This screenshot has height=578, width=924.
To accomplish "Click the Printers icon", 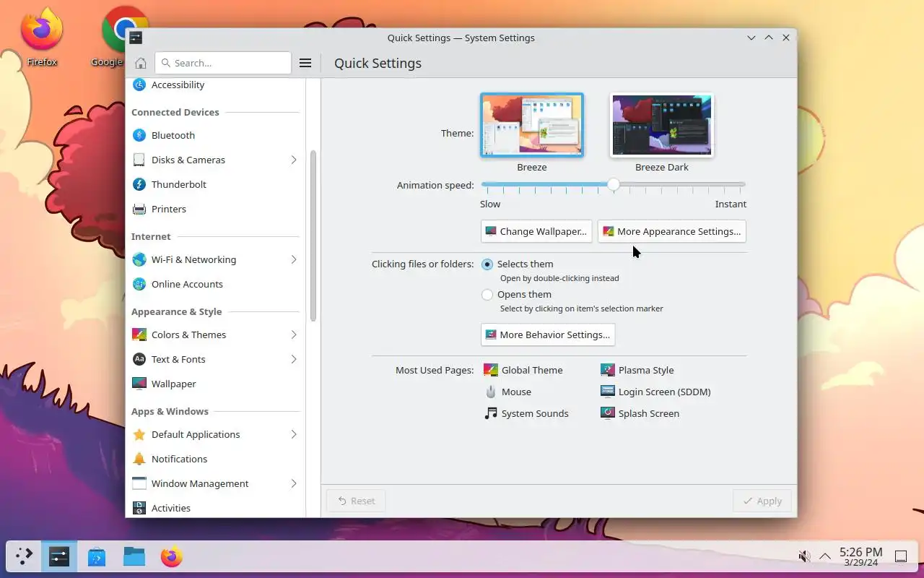I will tap(139, 209).
